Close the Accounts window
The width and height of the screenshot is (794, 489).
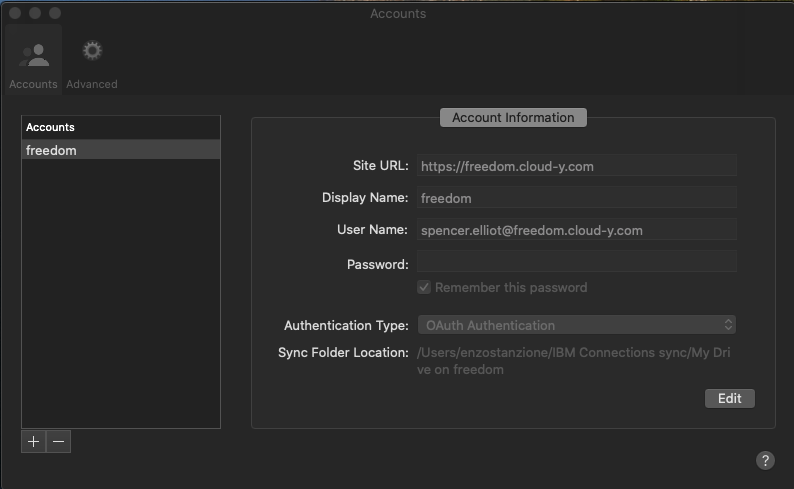(15, 13)
